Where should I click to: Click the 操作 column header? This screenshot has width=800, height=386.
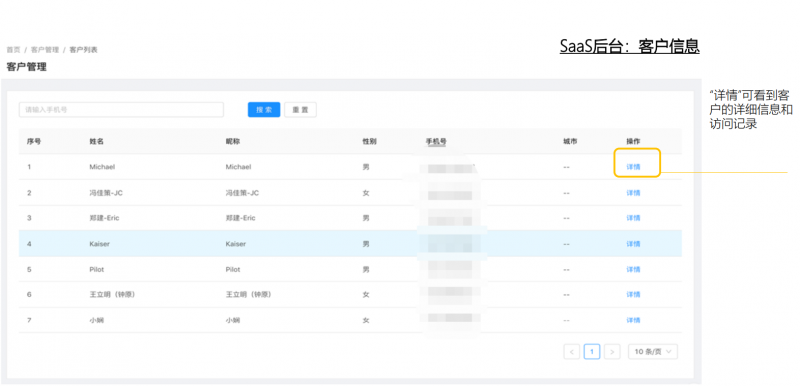633,141
